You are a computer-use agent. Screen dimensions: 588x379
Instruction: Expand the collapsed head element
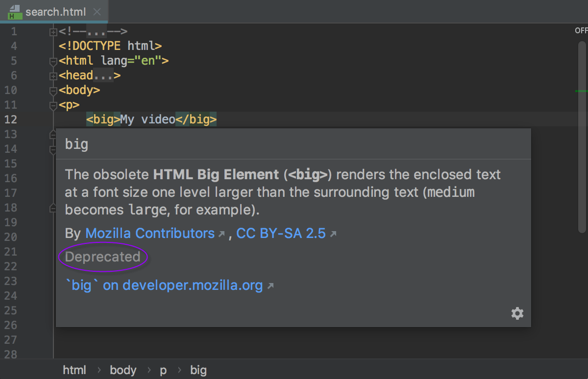pos(53,75)
